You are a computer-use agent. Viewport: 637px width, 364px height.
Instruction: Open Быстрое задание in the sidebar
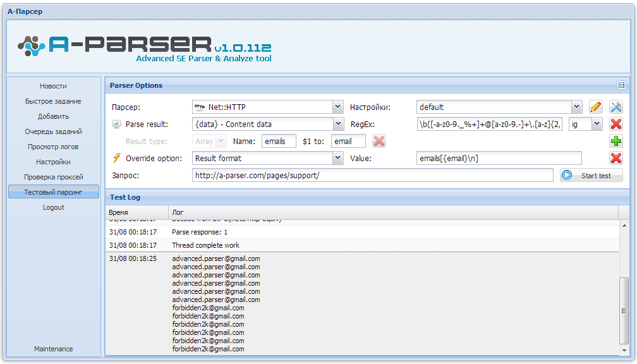(x=53, y=101)
